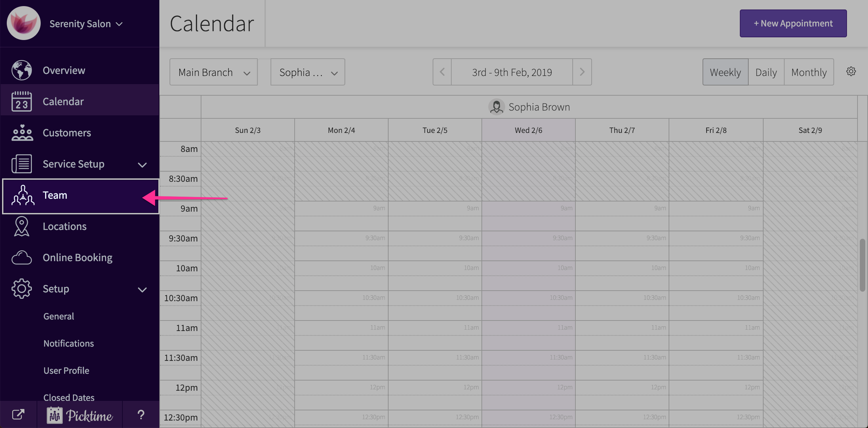Switch to Monthly calendar view
This screenshot has height=428, width=868.
point(809,72)
